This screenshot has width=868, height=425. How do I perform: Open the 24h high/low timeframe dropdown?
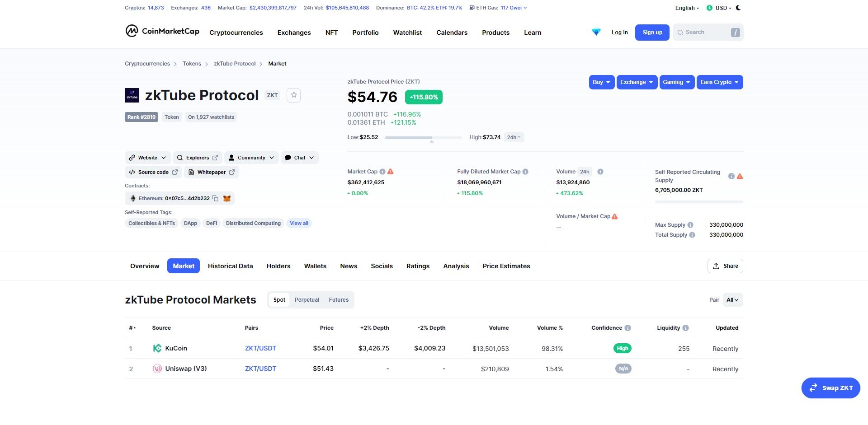point(514,137)
